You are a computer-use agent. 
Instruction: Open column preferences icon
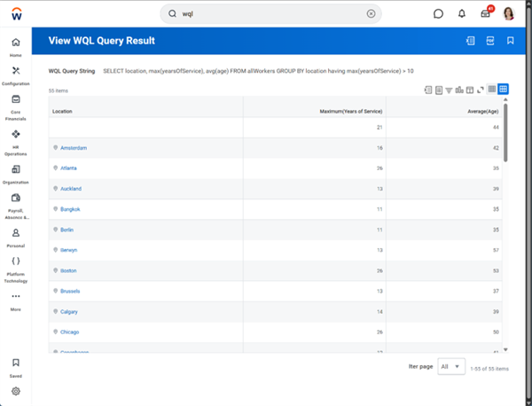point(470,90)
